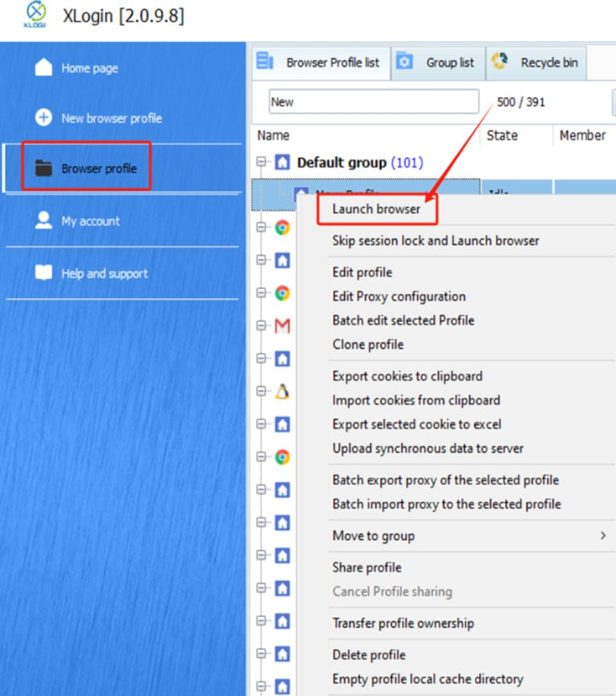Select Clone profile menu option
The image size is (616, 696).
[368, 345]
